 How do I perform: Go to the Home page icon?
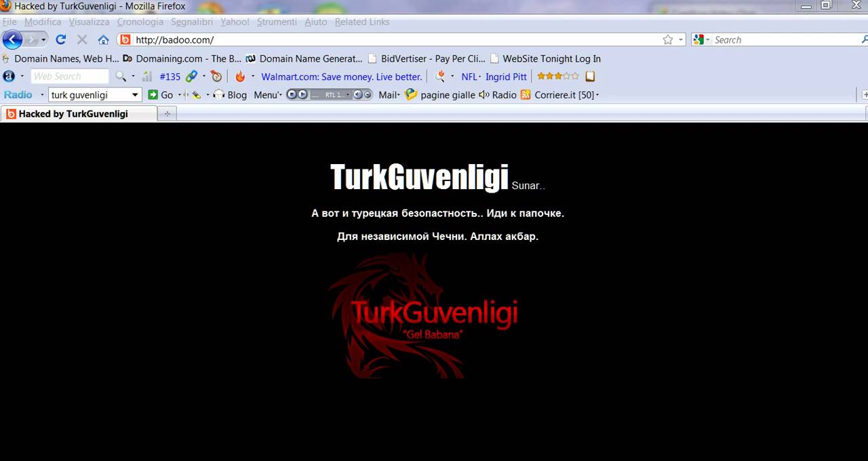pos(103,39)
